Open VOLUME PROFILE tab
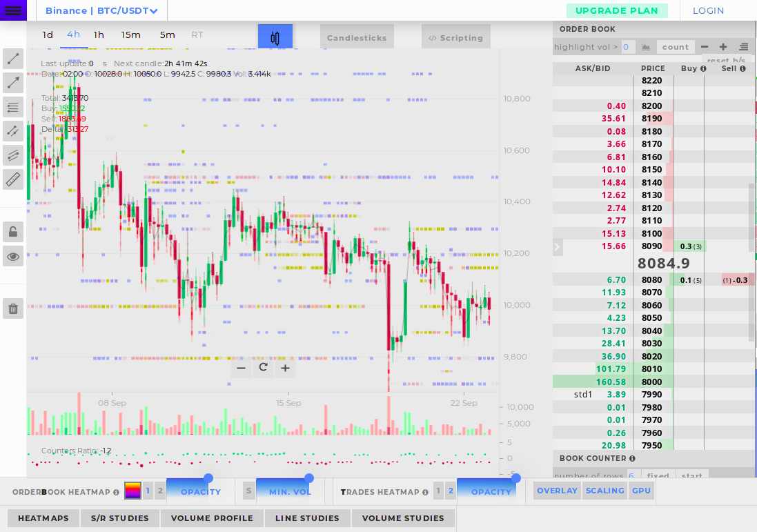 click(212, 518)
